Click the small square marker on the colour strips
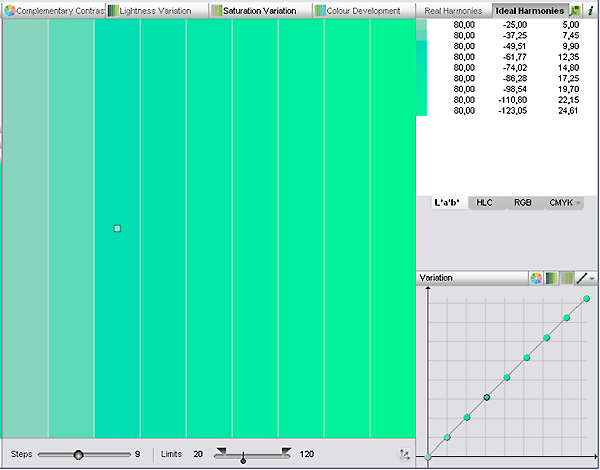 [117, 229]
